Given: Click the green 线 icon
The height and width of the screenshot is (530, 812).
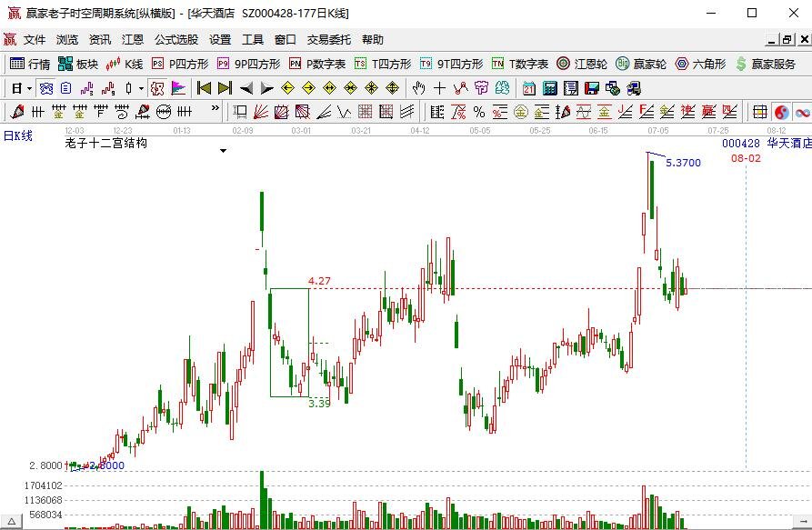Looking at the screenshot, I should (502, 88).
